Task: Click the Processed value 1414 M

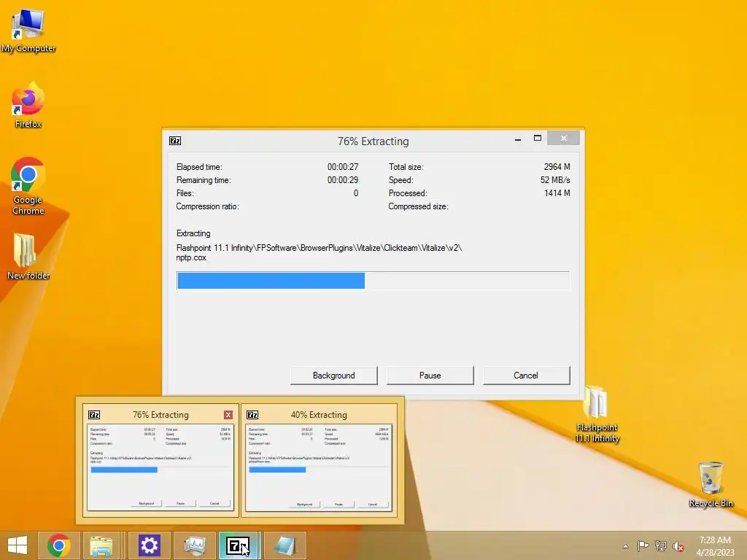Action: (x=557, y=192)
